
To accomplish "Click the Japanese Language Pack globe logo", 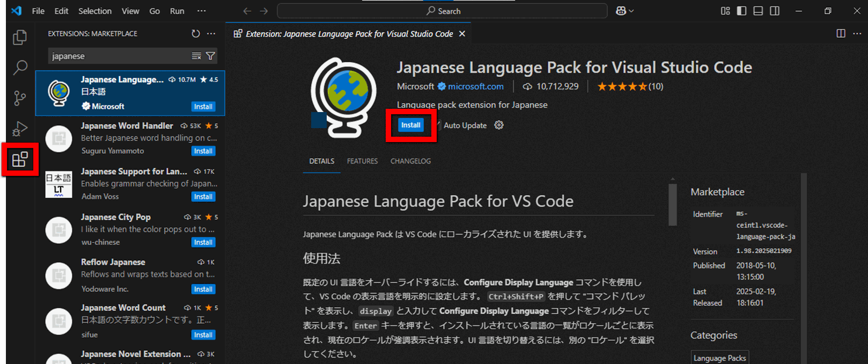I will tap(344, 97).
